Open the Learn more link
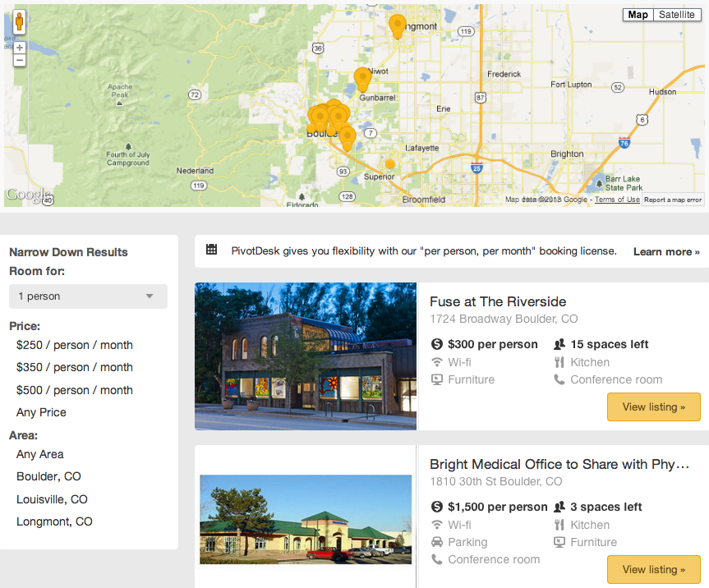709x588 pixels. pyautogui.click(x=666, y=251)
